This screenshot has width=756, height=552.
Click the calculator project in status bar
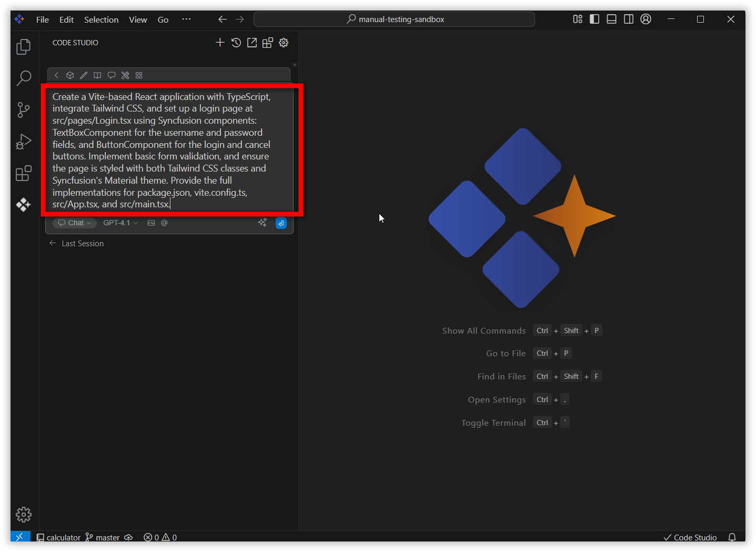(x=58, y=537)
